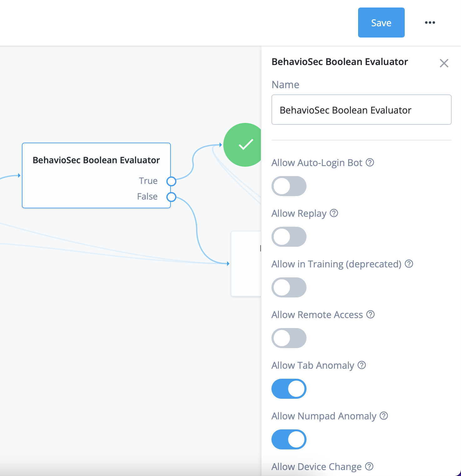Enable the Allow Auto-Login Bot toggle
This screenshot has width=461, height=476.
click(x=289, y=186)
